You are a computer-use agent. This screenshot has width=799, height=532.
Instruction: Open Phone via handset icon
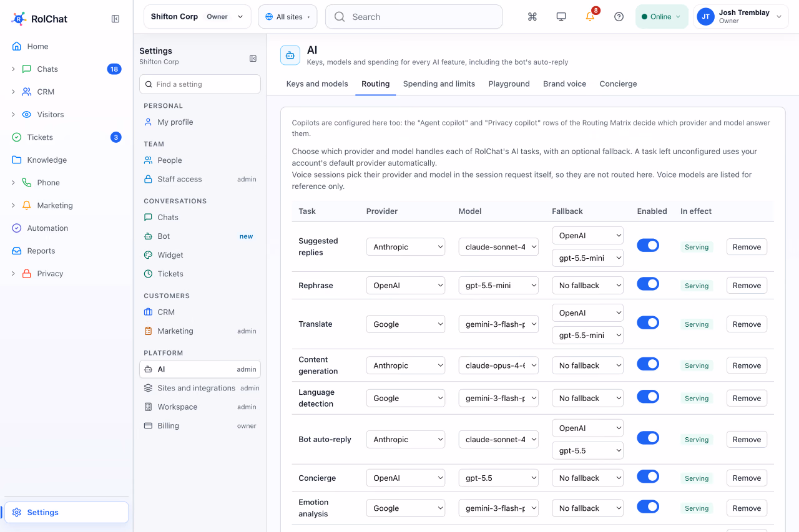[x=27, y=183]
